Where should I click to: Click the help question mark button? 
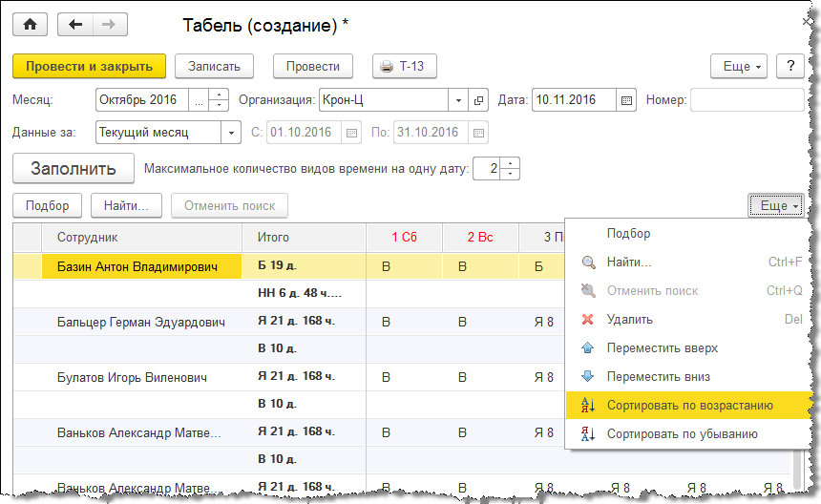[x=790, y=67]
